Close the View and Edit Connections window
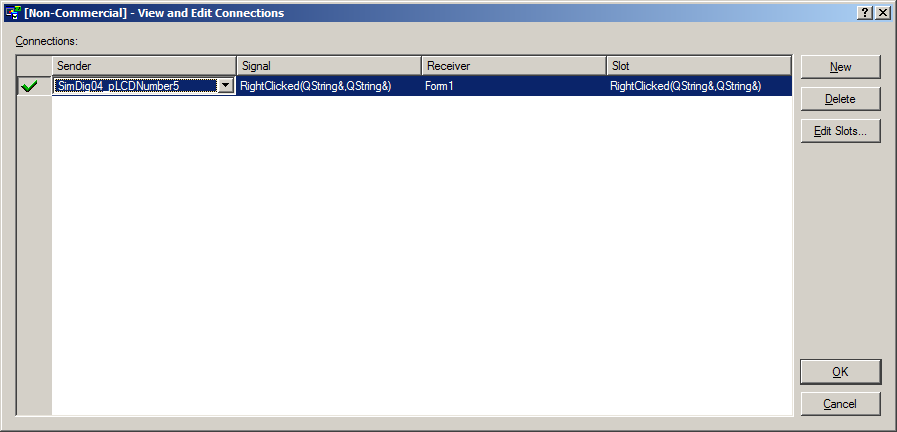Viewport: 897px width, 432px height. click(x=883, y=13)
